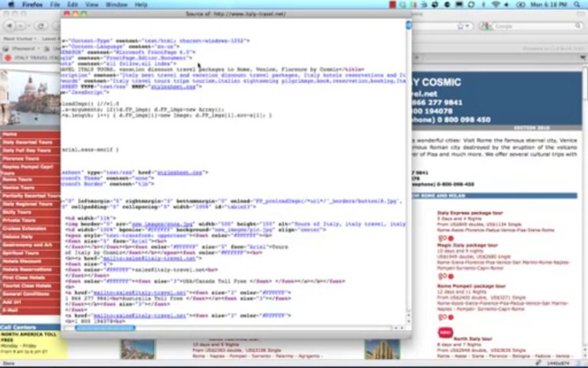Viewport: 588px width, 368px height.
Task: Click go icon under Magic Italy tour
Action: tap(446, 277)
